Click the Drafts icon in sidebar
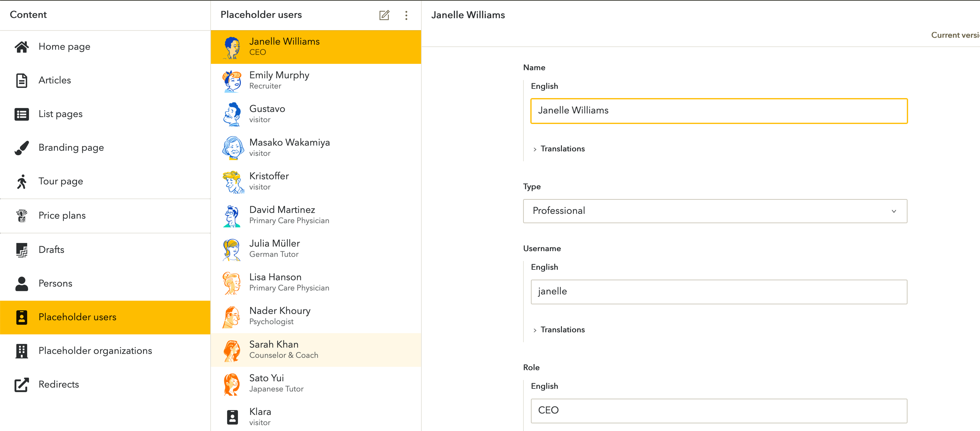This screenshot has height=431, width=980. click(x=22, y=250)
